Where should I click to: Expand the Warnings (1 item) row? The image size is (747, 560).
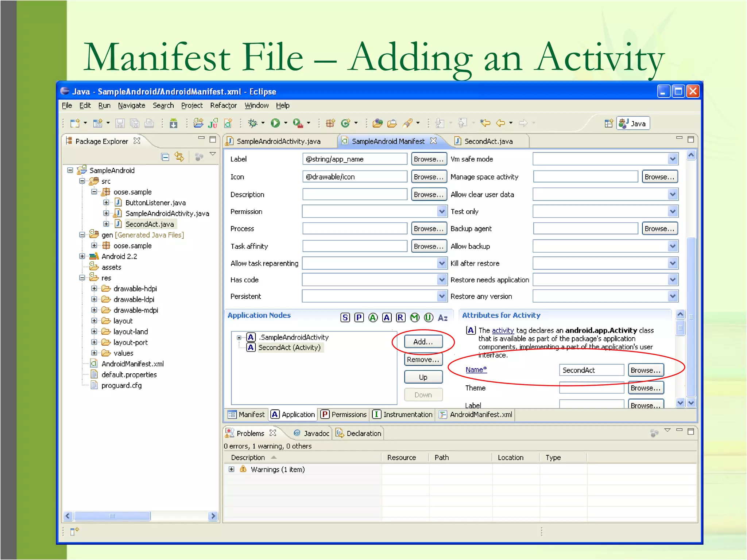coord(231,469)
